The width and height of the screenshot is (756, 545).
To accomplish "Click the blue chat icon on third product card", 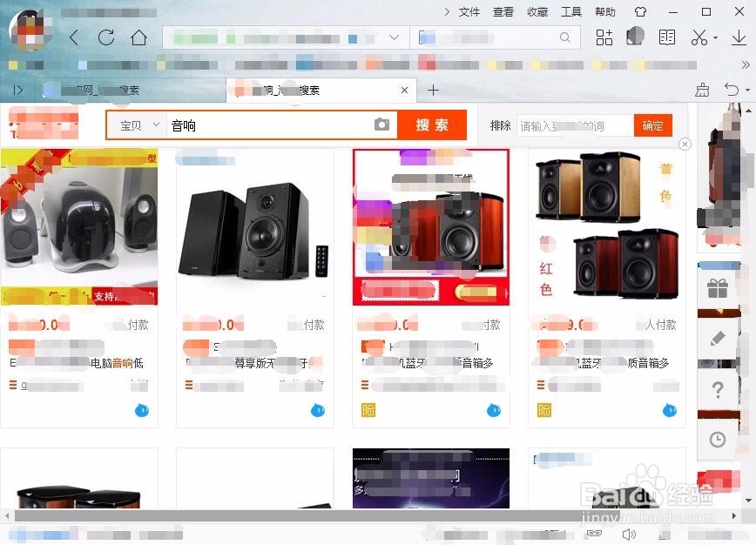I will [494, 410].
